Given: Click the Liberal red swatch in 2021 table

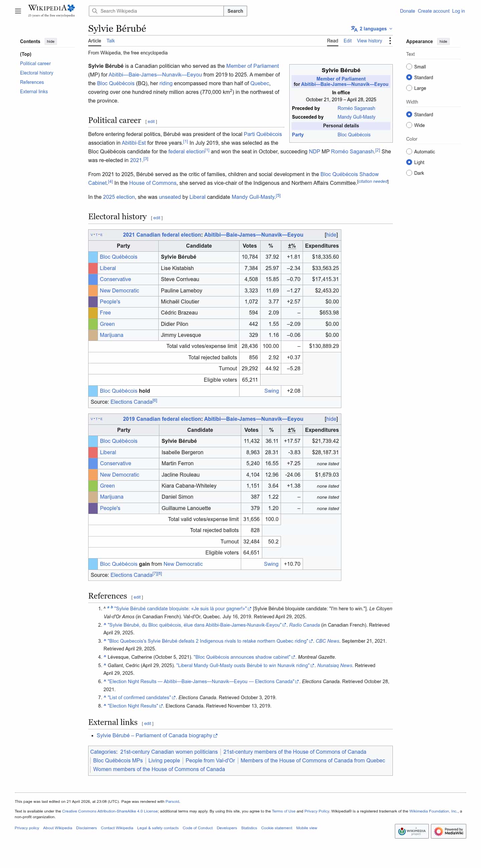Looking at the screenshot, I should click(x=93, y=268).
